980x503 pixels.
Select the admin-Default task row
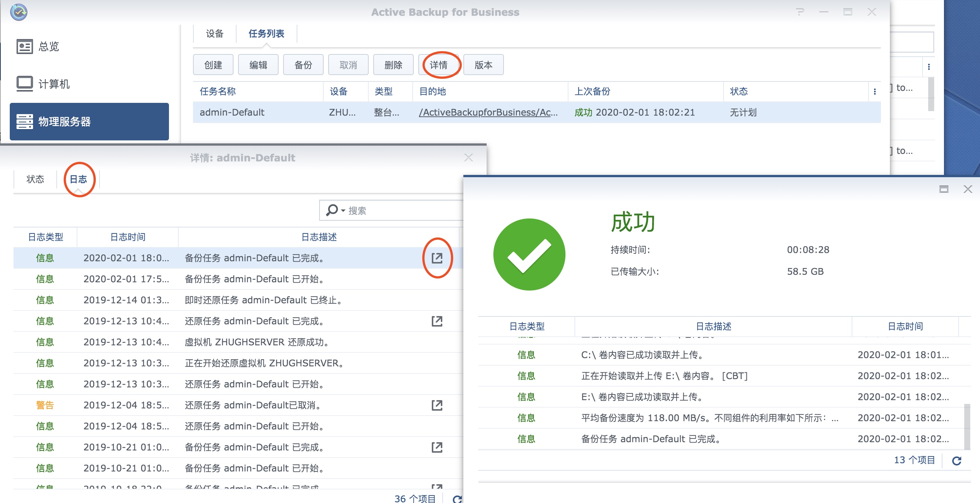pos(537,113)
